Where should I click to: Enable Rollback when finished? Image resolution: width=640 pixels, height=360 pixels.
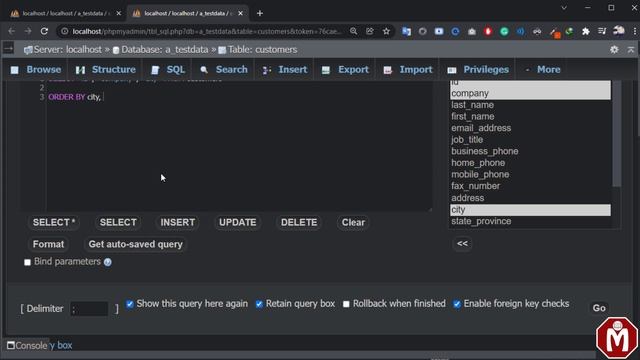(346, 304)
